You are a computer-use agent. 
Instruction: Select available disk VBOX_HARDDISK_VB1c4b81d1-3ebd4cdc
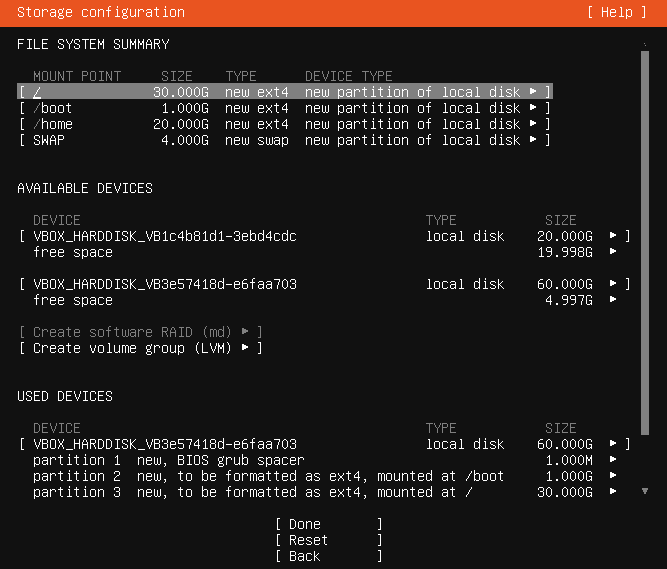pyautogui.click(x=325, y=236)
